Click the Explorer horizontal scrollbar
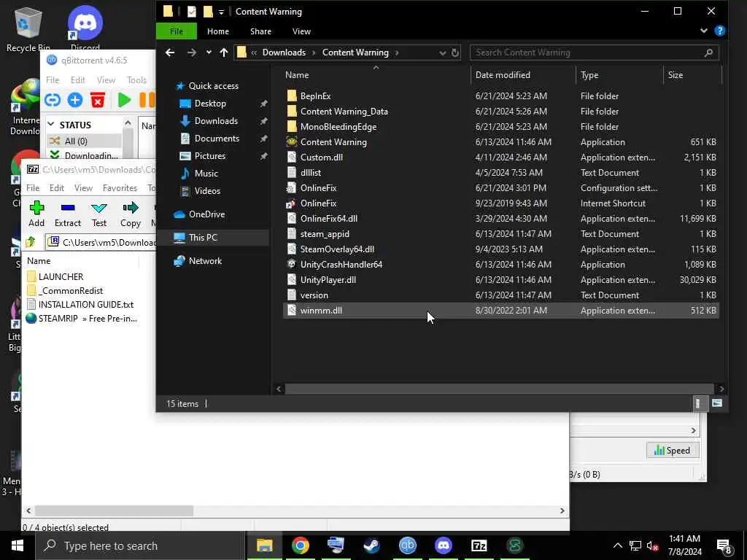This screenshot has height=560, width=747. click(499, 389)
